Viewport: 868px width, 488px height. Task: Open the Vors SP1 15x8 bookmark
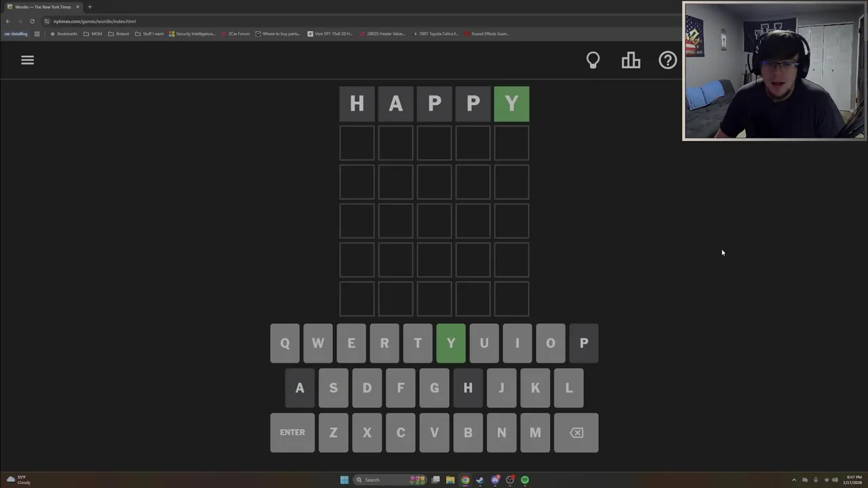click(330, 34)
